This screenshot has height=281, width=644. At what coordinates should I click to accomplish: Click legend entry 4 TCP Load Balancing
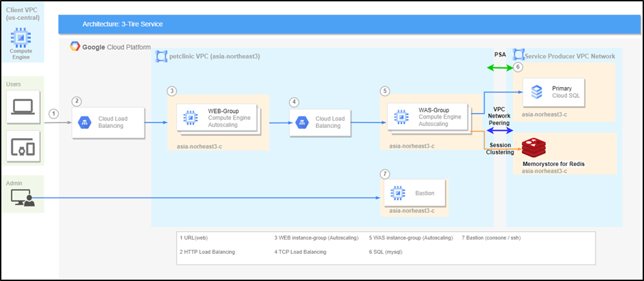click(301, 252)
